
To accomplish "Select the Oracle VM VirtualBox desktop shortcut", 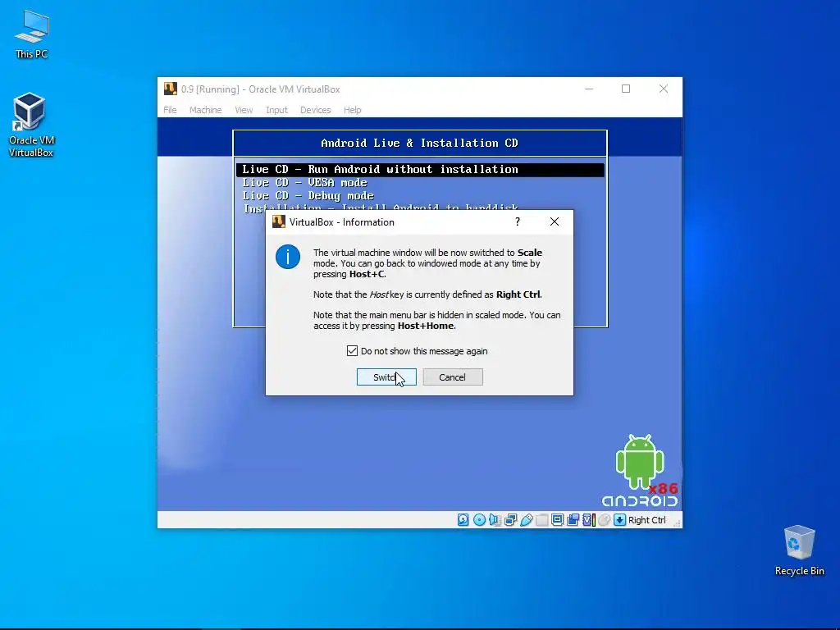I will point(31,125).
